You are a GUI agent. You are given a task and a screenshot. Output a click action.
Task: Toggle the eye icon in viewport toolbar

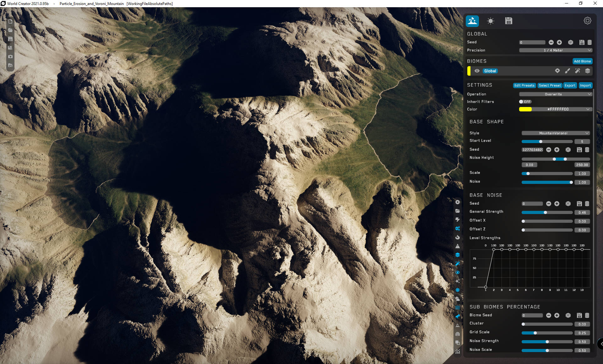tap(458, 272)
